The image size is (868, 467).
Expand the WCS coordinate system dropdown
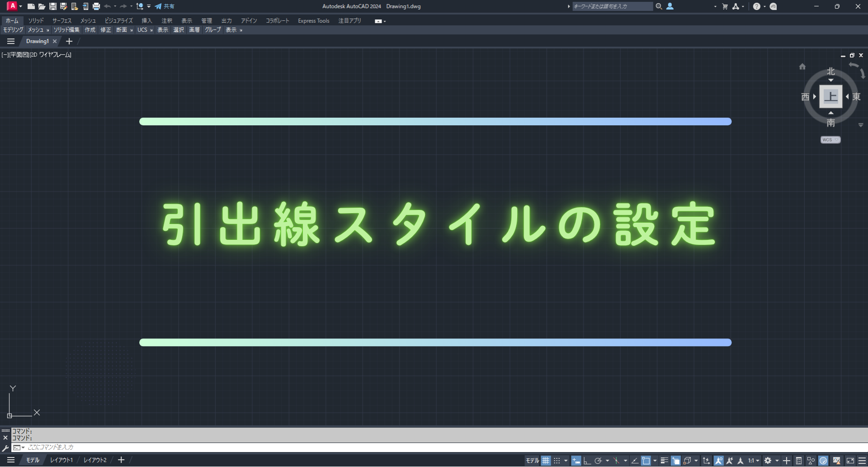point(830,140)
